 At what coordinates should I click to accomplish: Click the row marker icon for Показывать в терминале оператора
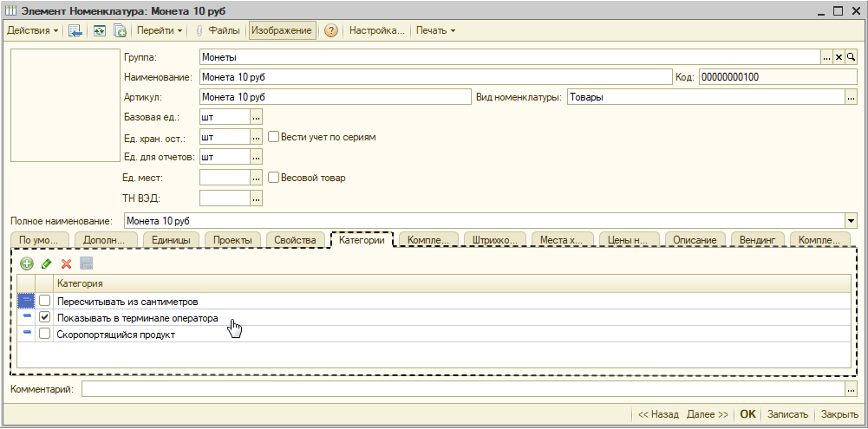point(27,318)
